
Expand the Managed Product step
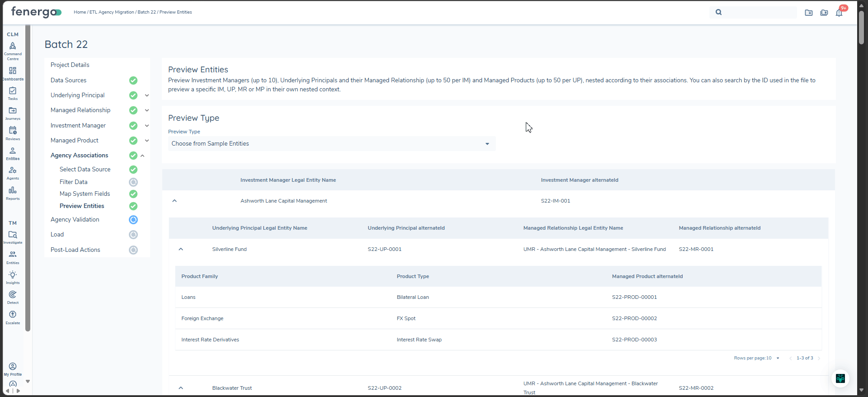point(147,141)
